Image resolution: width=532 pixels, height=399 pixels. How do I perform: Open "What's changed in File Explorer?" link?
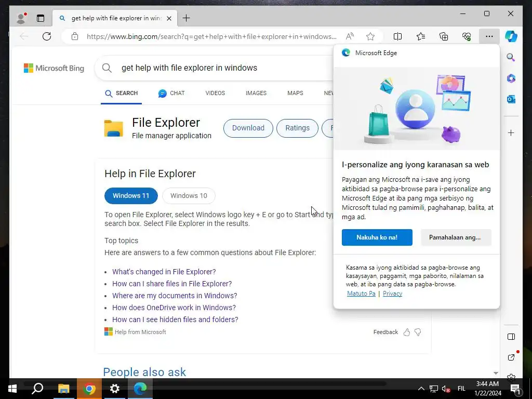click(x=164, y=272)
